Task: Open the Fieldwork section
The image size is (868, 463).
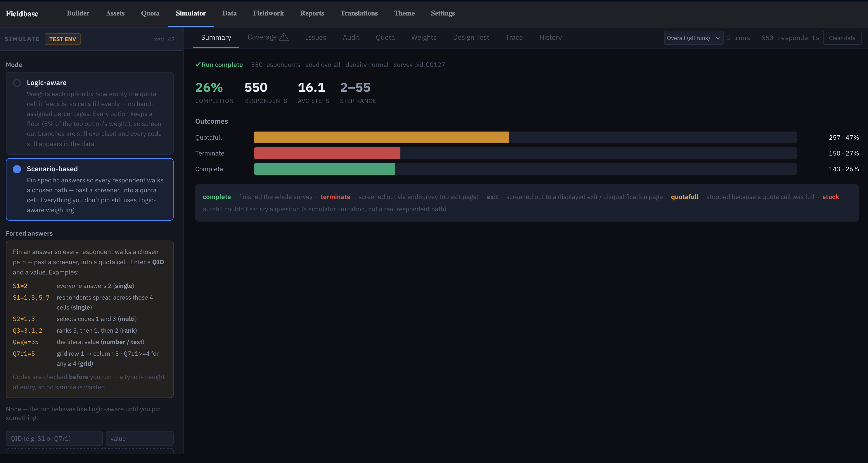Action: click(x=269, y=13)
